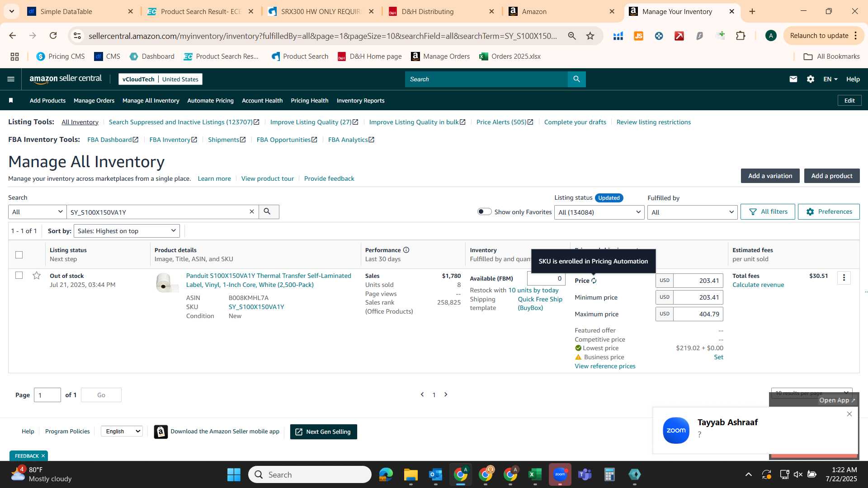The image size is (868, 488).
Task: Show hidden system tray icons
Action: point(748,474)
